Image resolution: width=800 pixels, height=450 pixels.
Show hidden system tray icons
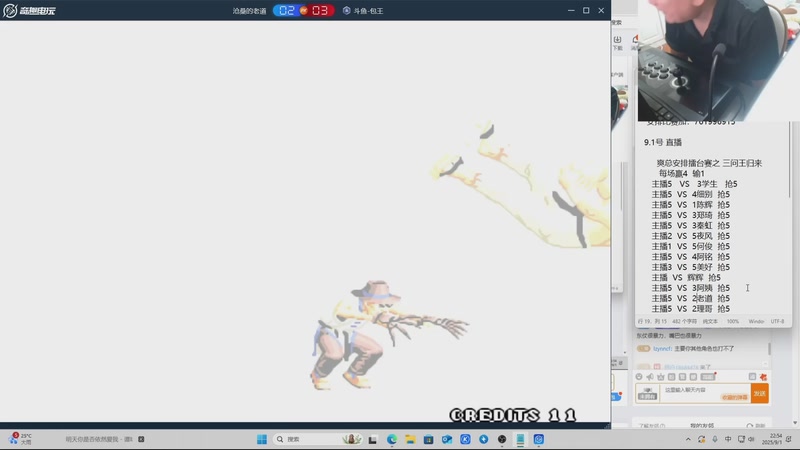tap(688, 439)
